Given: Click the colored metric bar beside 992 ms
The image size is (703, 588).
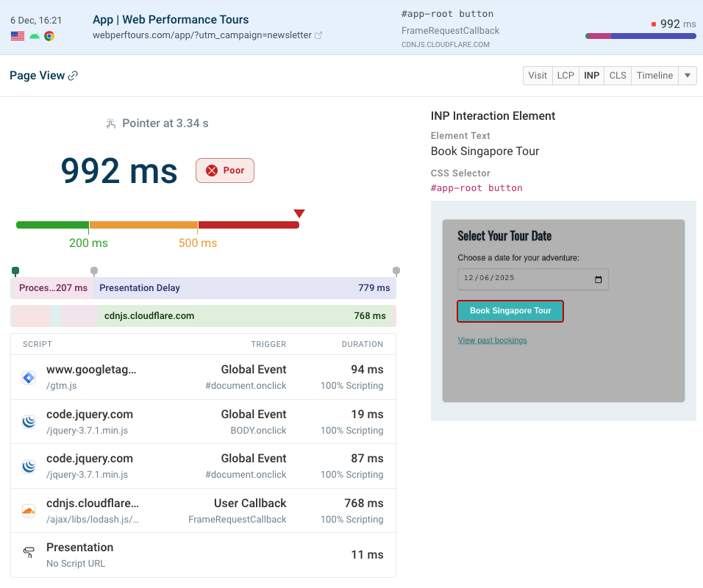Looking at the screenshot, I should 640,34.
